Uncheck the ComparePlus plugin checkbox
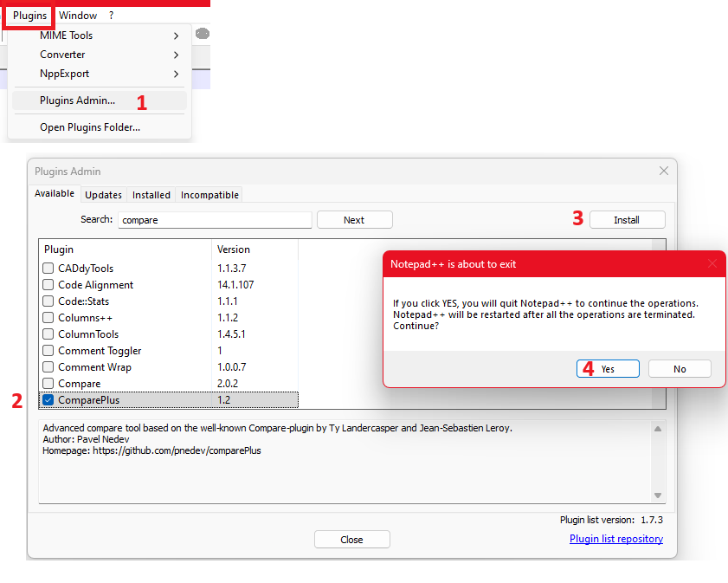This screenshot has height=583, width=728. coord(48,400)
